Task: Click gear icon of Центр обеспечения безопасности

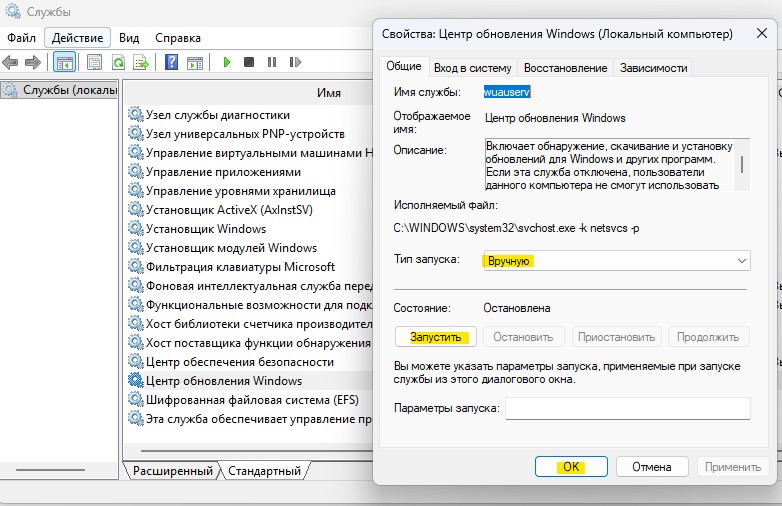Action: 136,361
